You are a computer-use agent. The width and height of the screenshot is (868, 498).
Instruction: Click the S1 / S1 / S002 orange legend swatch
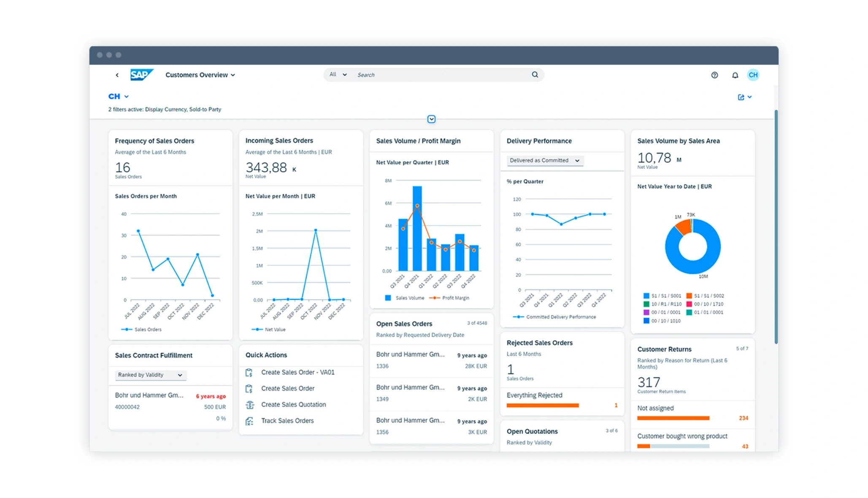click(689, 296)
